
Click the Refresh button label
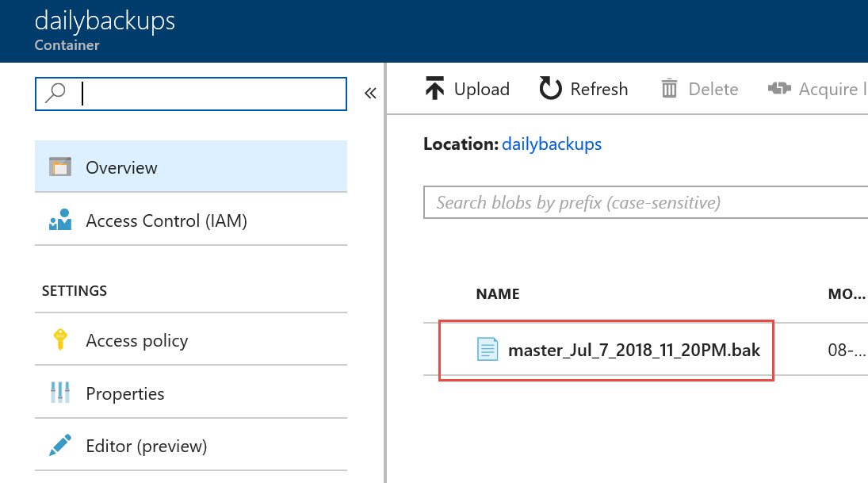599,89
